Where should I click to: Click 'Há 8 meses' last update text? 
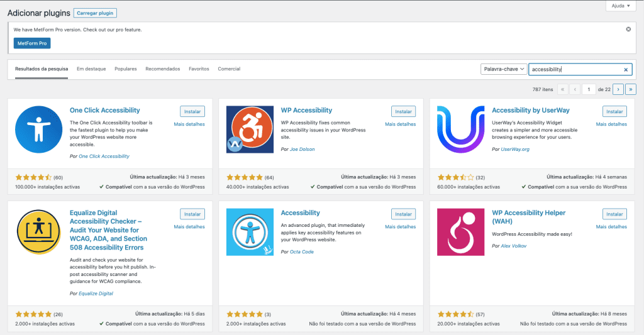614,314
